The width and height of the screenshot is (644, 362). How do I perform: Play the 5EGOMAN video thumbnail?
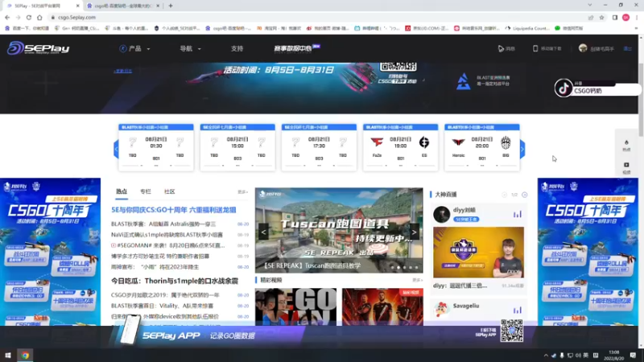(295, 306)
